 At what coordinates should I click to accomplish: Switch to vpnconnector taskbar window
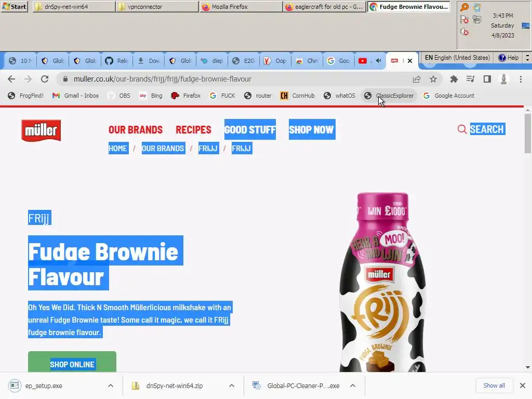coord(157,6)
